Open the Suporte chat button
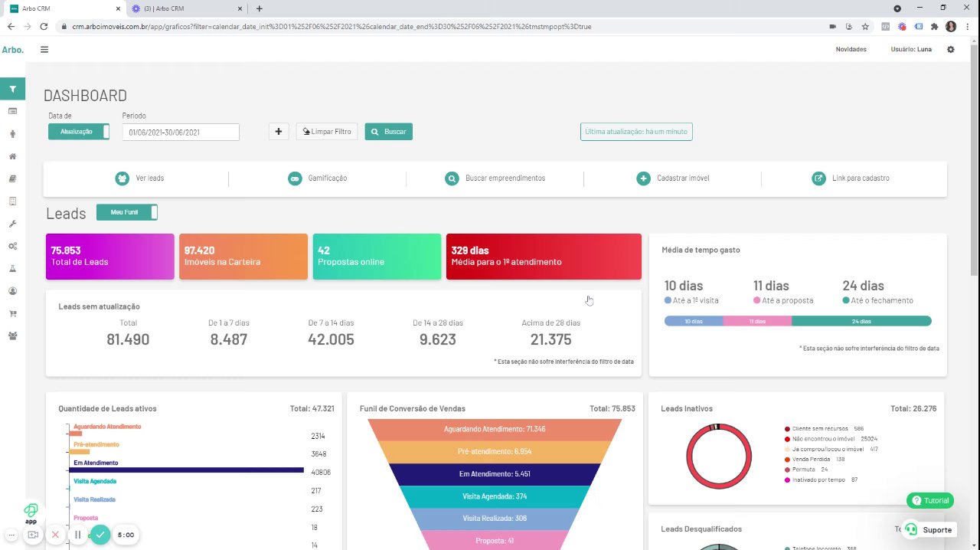This screenshot has height=550, width=980. tap(930, 529)
